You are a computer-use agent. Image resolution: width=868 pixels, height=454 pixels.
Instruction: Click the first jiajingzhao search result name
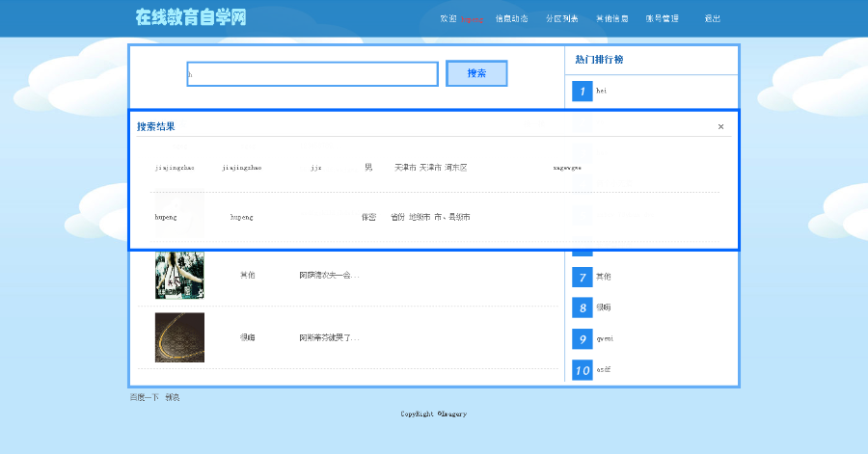(x=175, y=168)
